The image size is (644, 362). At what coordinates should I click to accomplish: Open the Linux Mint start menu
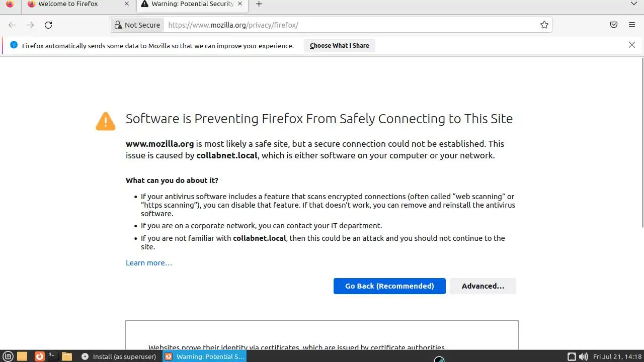[x=8, y=356]
